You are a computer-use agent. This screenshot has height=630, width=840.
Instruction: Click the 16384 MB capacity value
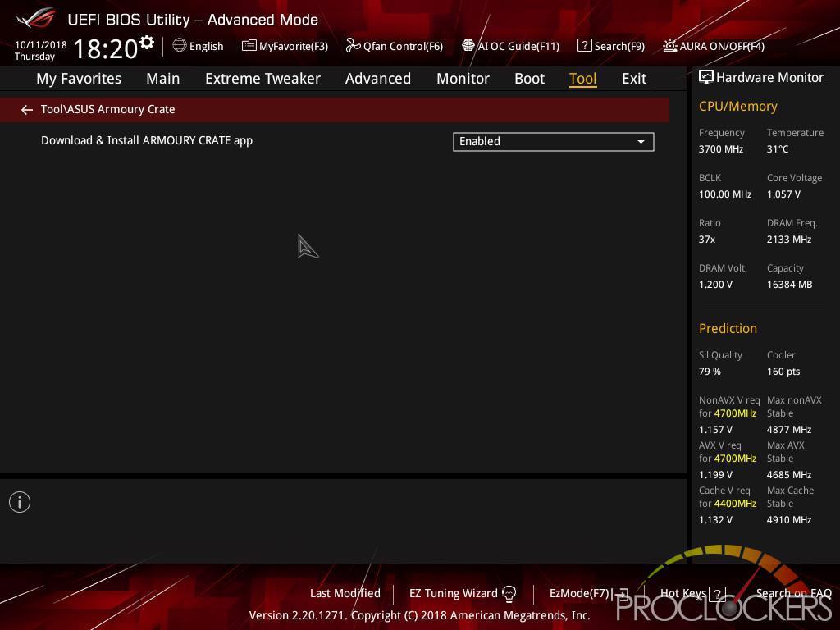click(789, 285)
